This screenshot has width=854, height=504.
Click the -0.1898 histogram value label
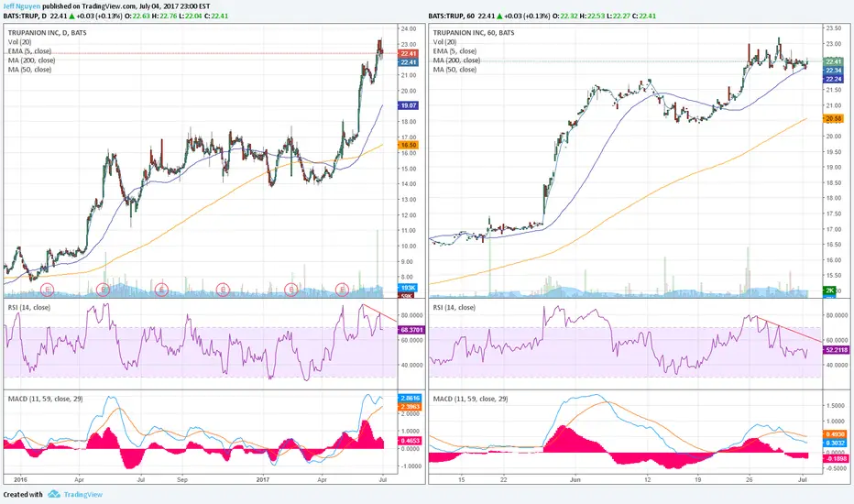[836, 458]
